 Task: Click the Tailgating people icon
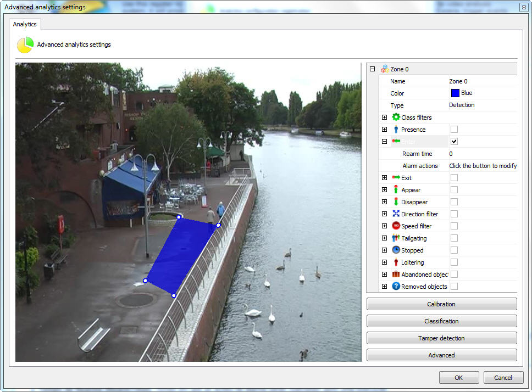click(396, 238)
